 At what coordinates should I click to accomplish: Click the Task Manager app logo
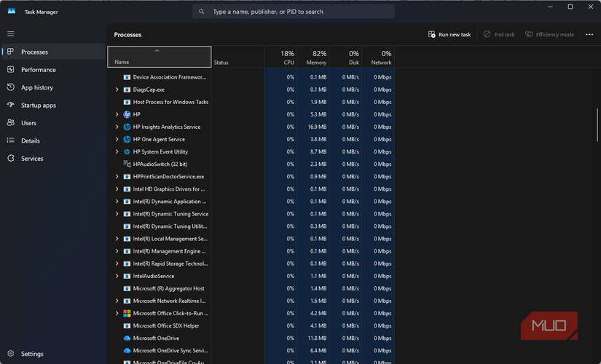coord(12,12)
